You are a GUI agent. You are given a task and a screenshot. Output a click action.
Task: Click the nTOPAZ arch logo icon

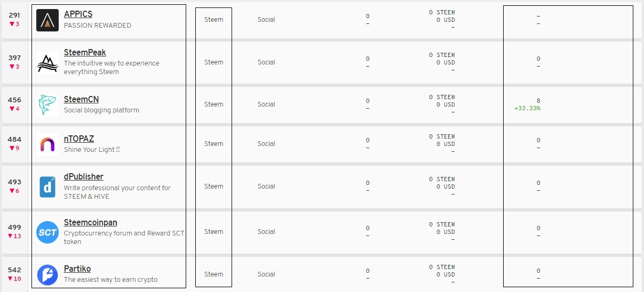point(47,144)
